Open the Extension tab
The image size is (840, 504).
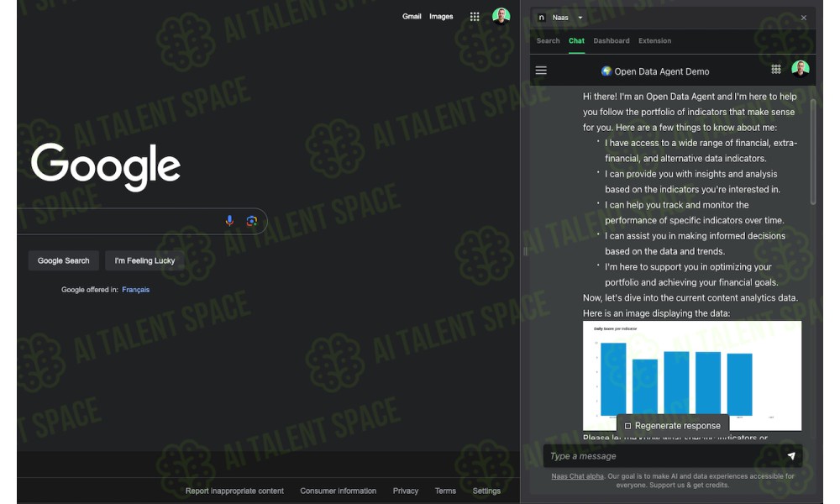pyautogui.click(x=654, y=40)
